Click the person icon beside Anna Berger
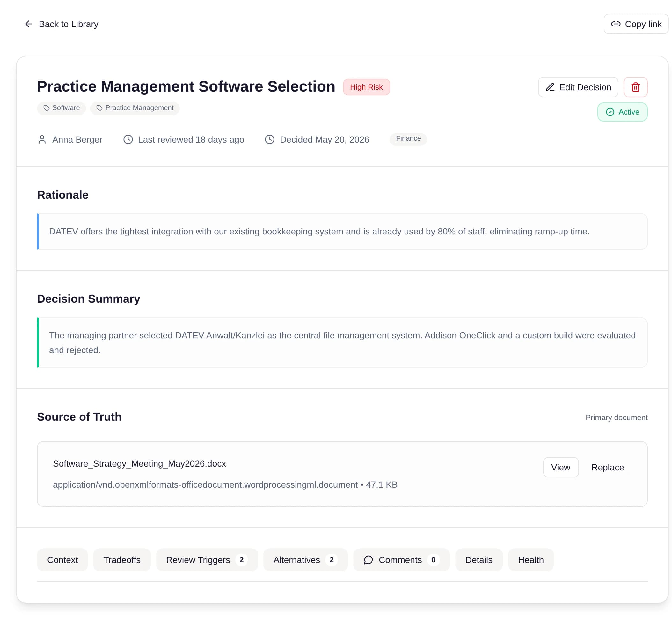 click(x=42, y=139)
